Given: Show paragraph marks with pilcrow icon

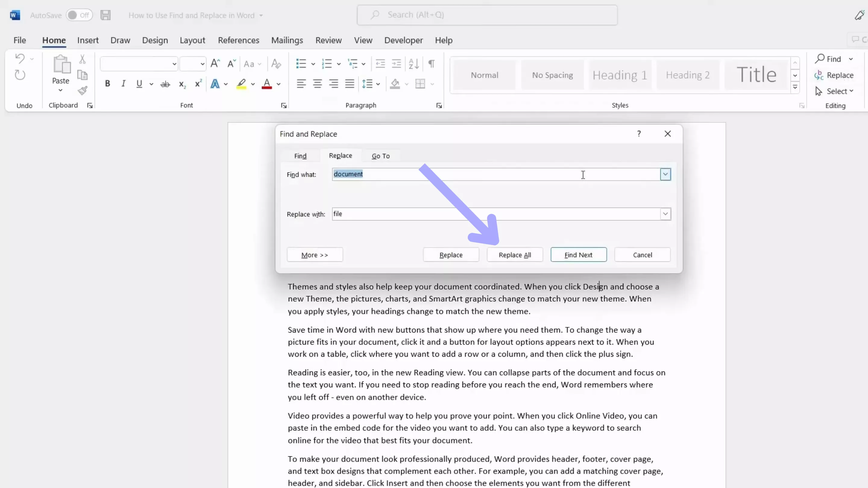Looking at the screenshot, I should click(x=431, y=64).
